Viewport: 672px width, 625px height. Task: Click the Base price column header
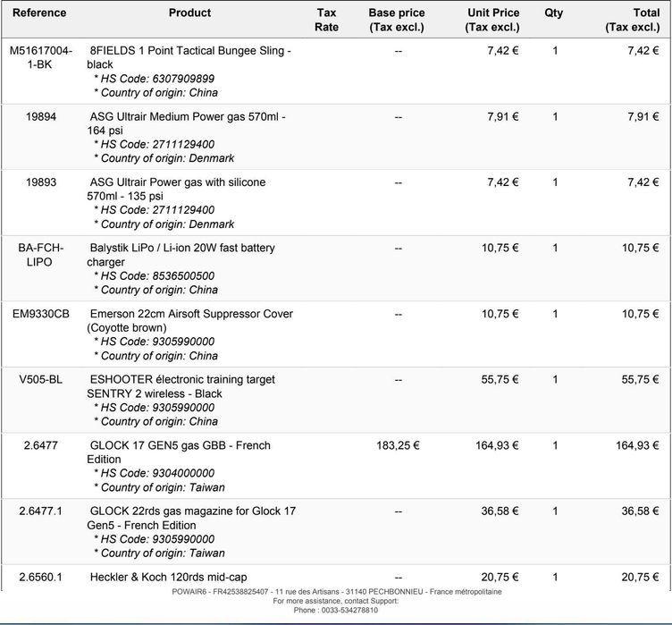[397, 20]
